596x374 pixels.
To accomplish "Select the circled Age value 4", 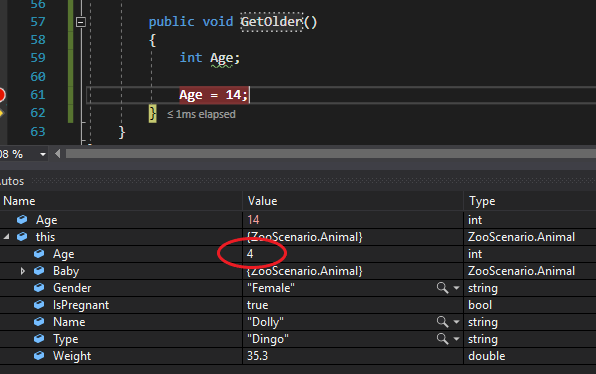I will [250, 254].
